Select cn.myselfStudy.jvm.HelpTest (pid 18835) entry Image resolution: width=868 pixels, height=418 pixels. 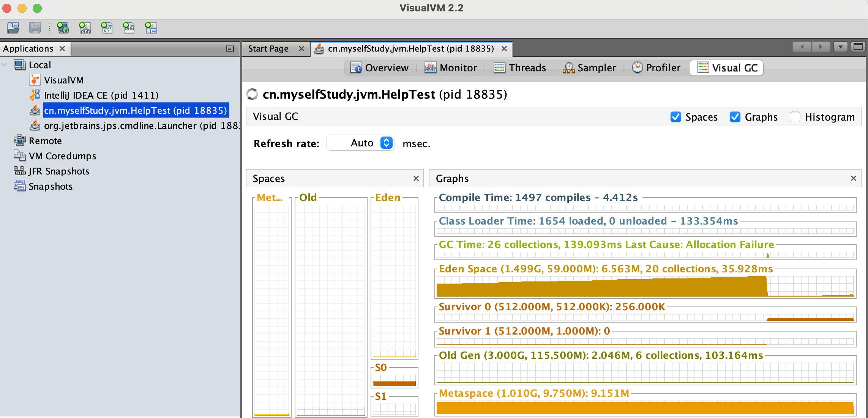[136, 110]
